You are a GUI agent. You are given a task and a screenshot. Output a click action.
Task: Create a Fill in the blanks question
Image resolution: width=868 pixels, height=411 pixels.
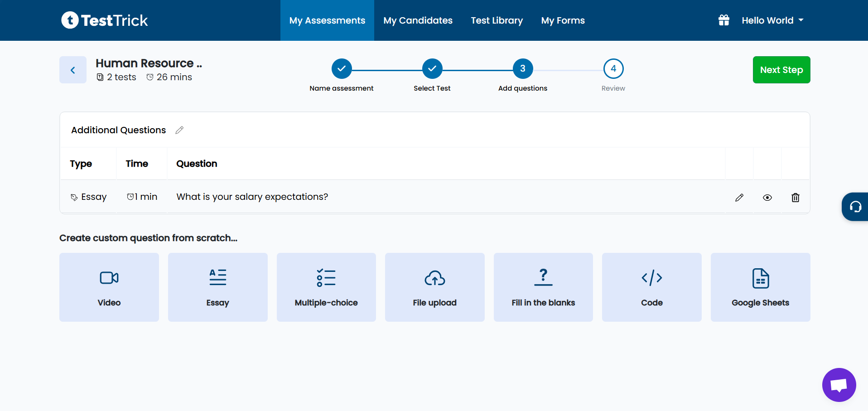coord(543,287)
